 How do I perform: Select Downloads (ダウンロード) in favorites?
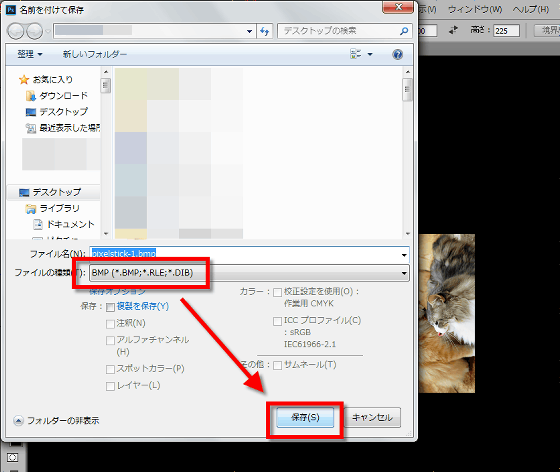pyautogui.click(x=57, y=95)
